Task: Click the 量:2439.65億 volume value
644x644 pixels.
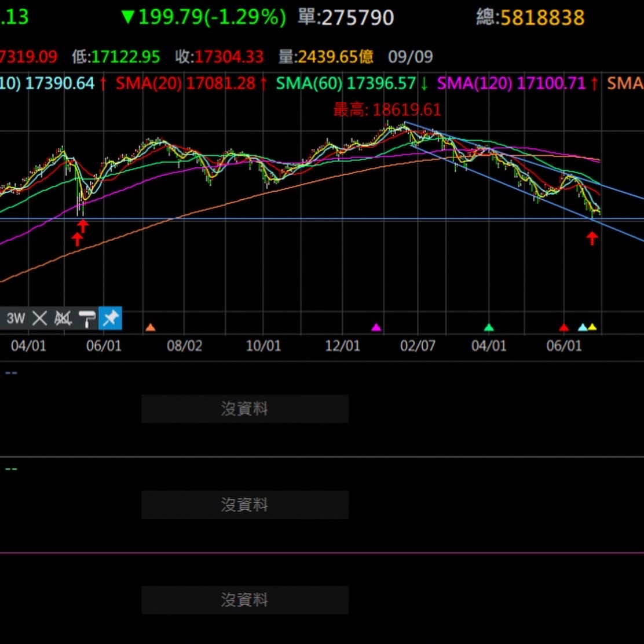Action: (x=325, y=57)
